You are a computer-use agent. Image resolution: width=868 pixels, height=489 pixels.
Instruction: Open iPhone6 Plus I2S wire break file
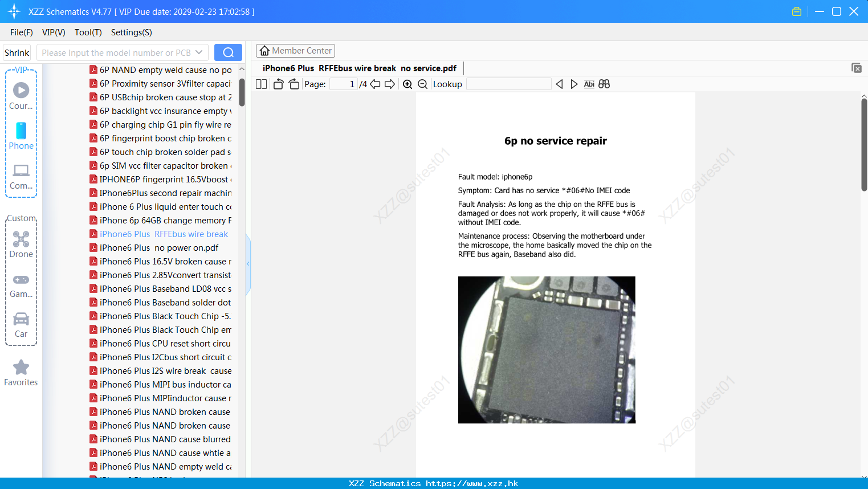click(x=161, y=370)
